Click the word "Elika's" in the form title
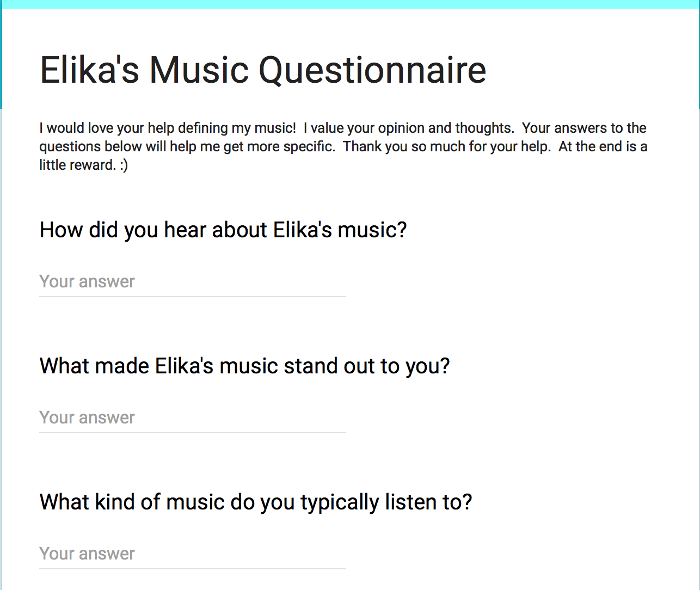The width and height of the screenshot is (700, 590). pyautogui.click(x=90, y=69)
